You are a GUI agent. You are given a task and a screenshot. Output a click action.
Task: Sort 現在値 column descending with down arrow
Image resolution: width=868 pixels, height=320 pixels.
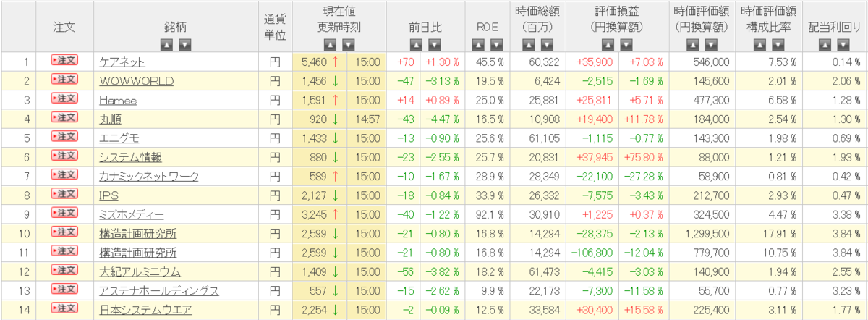tap(349, 45)
